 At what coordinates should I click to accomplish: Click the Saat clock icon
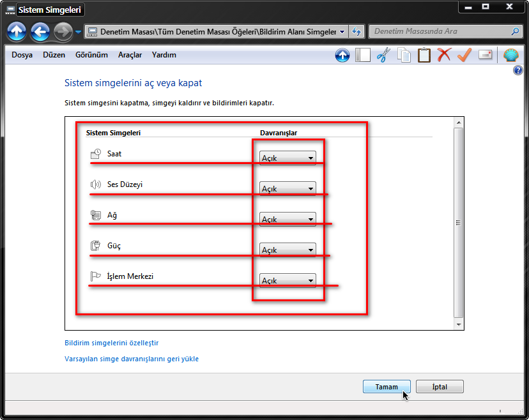95,154
